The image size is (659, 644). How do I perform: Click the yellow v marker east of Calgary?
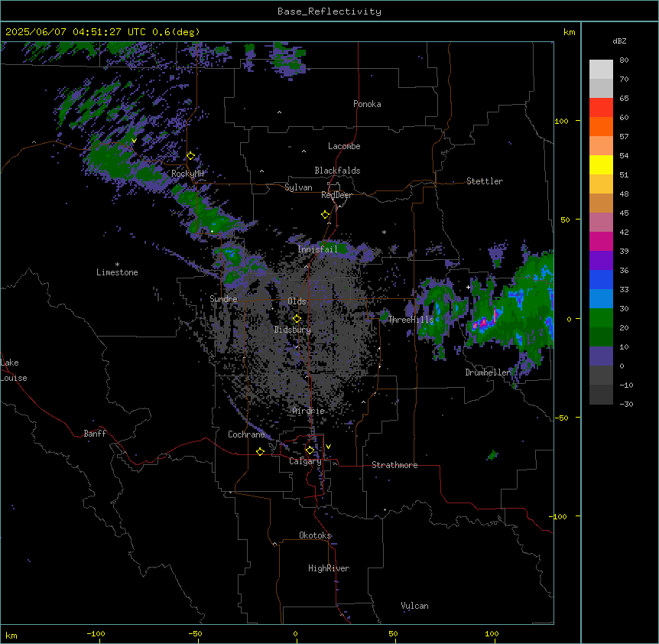pos(328,447)
